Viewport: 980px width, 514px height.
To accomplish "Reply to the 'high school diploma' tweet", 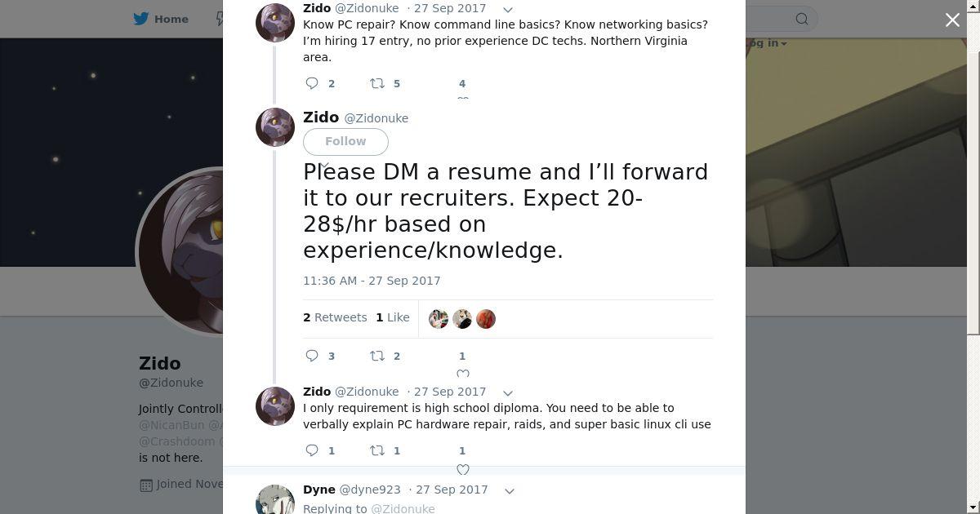I will [x=312, y=450].
